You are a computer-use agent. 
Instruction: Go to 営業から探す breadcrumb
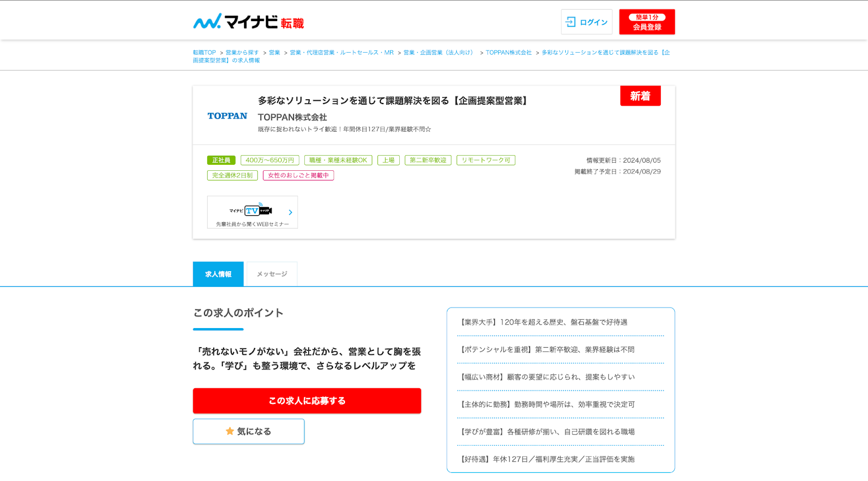pos(242,53)
